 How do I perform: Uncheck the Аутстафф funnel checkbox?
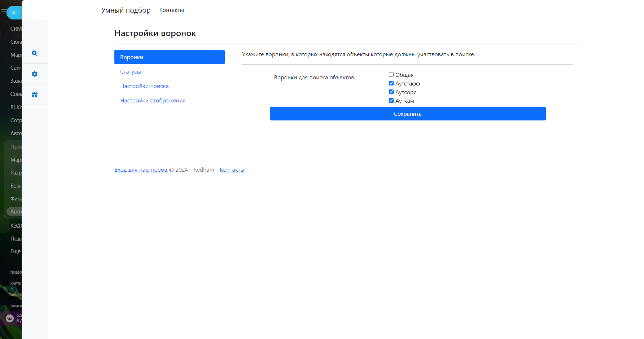391,83
